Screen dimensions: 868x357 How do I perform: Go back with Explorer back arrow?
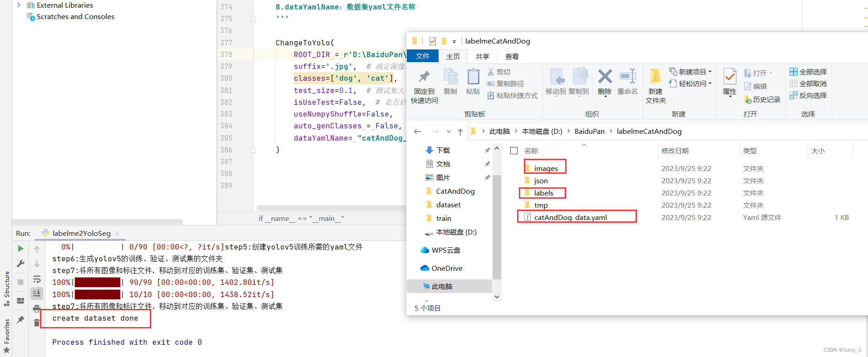418,132
